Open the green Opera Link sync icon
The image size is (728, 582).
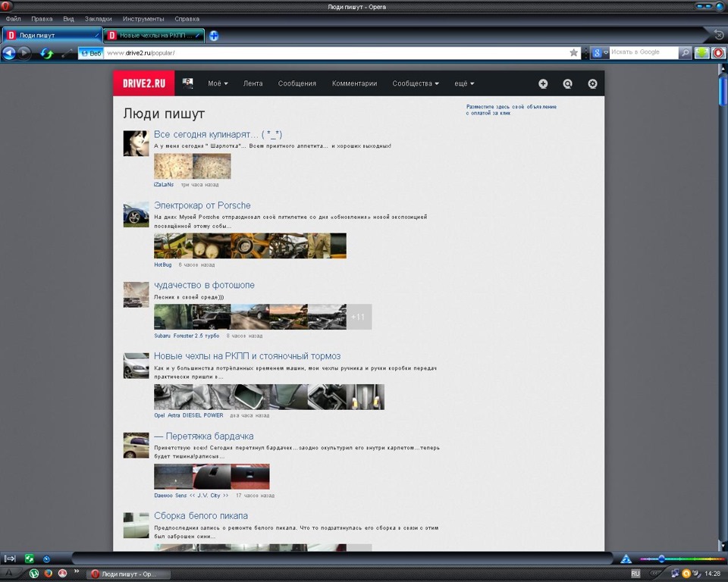click(x=30, y=559)
